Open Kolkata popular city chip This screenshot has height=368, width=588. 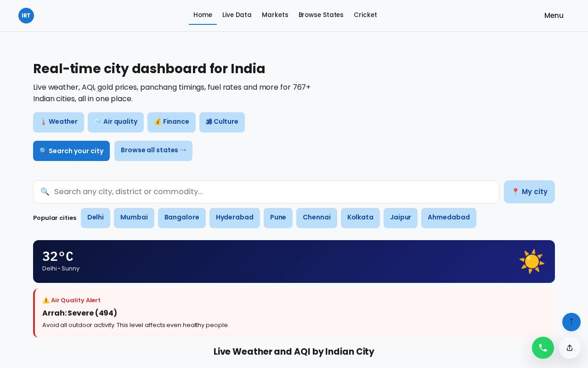(x=360, y=218)
